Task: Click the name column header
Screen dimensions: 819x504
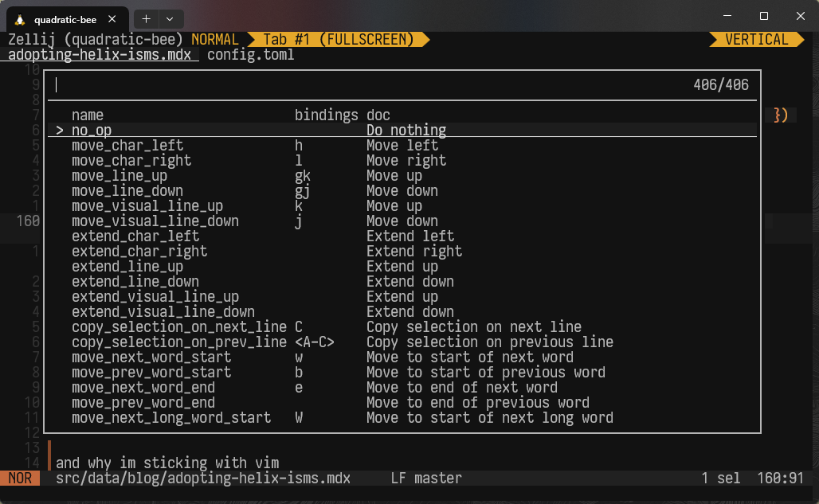Action: point(87,115)
